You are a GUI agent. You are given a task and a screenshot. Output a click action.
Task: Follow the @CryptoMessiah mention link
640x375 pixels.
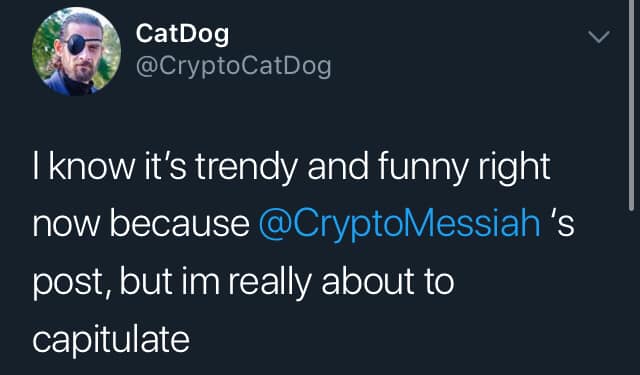[x=400, y=224]
